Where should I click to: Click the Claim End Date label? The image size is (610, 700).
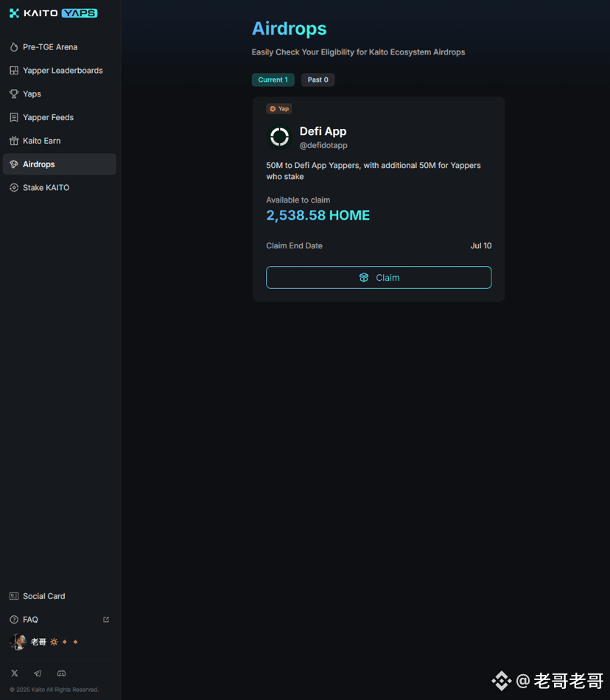point(294,246)
